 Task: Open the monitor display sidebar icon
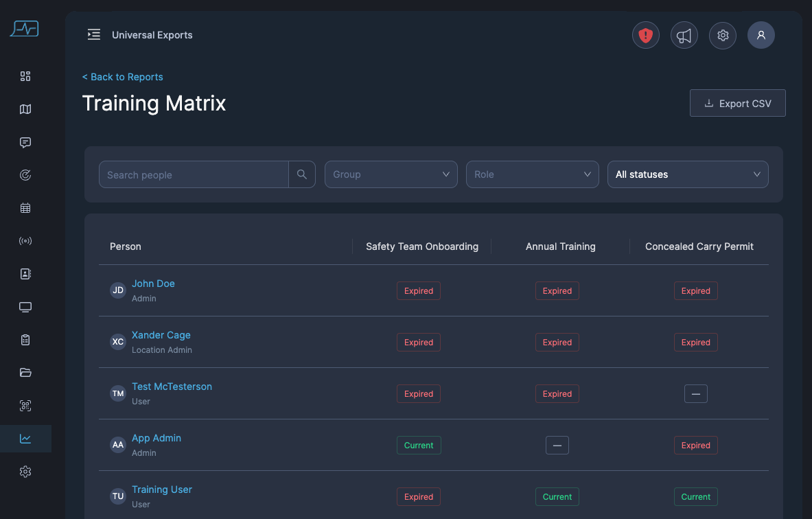click(25, 307)
